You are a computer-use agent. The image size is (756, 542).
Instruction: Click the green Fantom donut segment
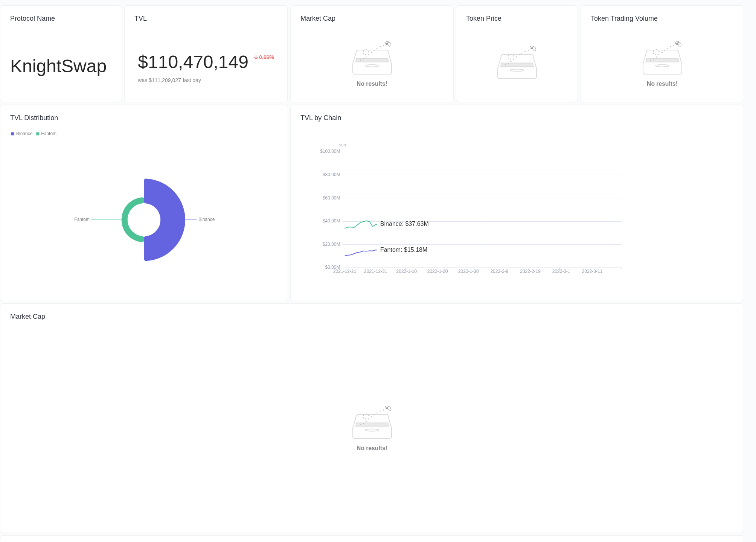125,220
